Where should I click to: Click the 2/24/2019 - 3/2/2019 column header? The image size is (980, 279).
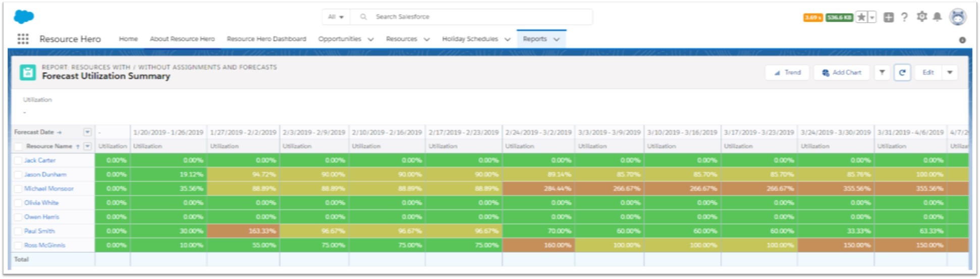tap(538, 132)
